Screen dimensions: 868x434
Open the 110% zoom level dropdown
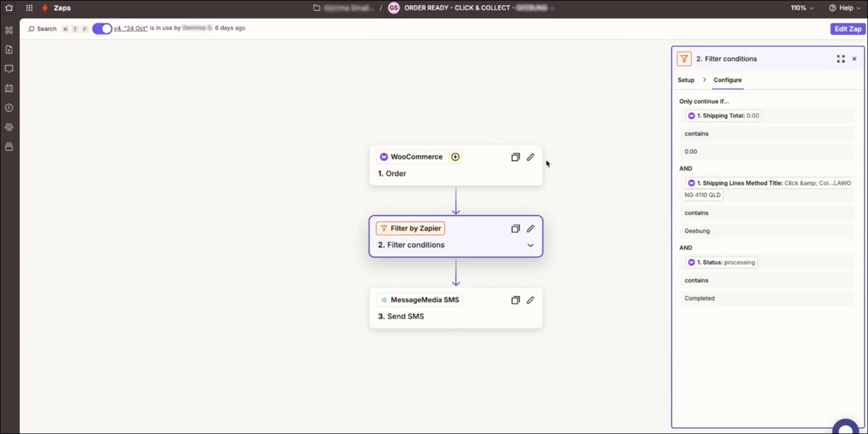(x=802, y=8)
